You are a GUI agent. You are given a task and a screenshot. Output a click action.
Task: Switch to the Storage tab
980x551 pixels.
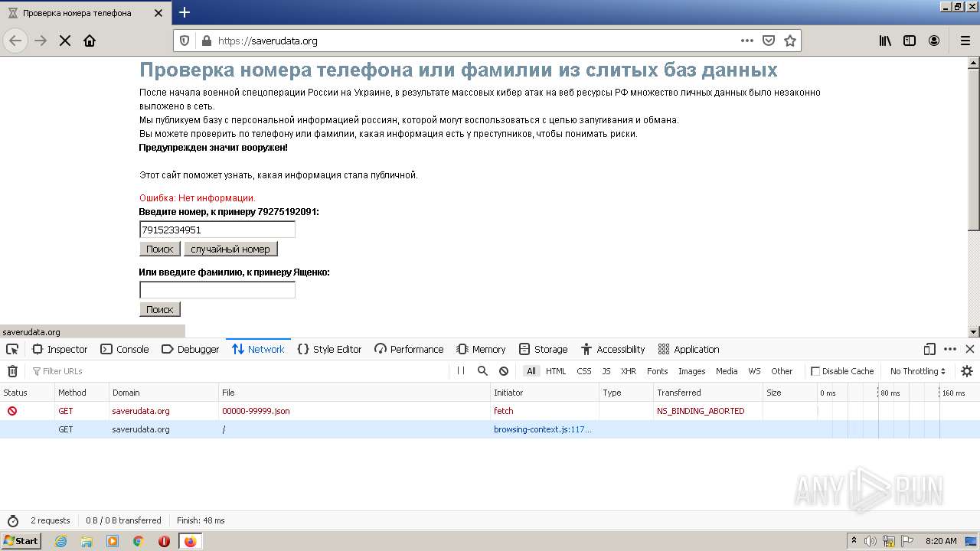click(x=543, y=349)
